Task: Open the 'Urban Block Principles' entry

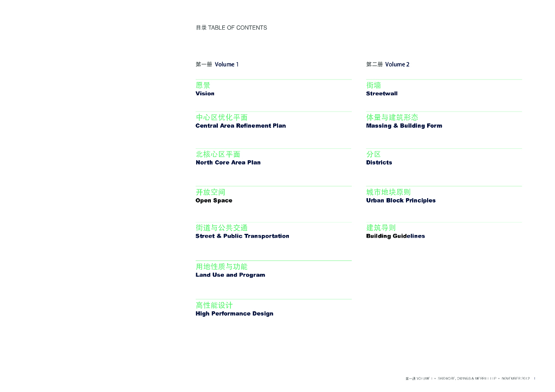Action: click(x=401, y=200)
